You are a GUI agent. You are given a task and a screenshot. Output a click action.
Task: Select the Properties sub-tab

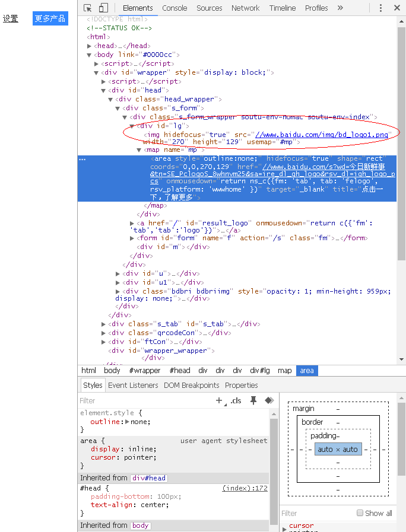click(242, 386)
